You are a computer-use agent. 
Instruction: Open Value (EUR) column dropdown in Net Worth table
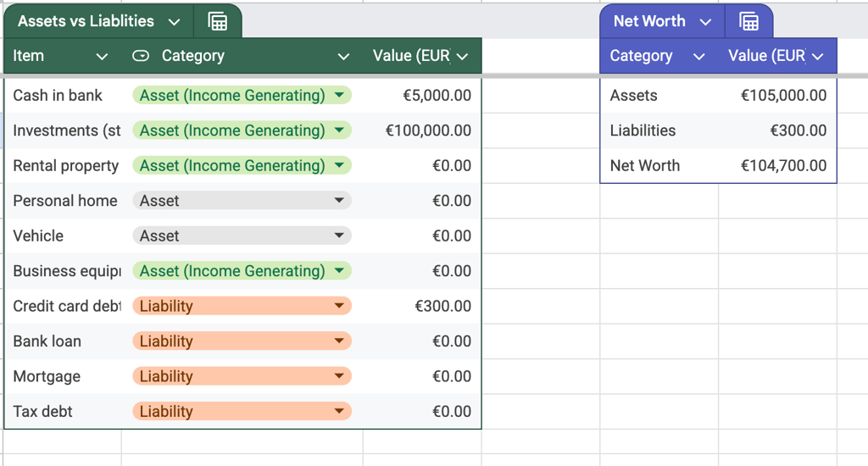tap(818, 57)
